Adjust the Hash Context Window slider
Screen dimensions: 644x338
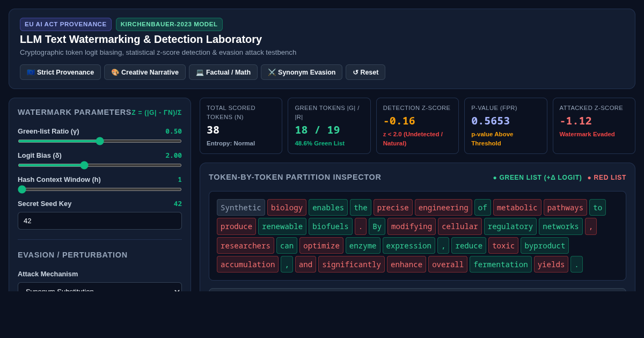click(100, 189)
